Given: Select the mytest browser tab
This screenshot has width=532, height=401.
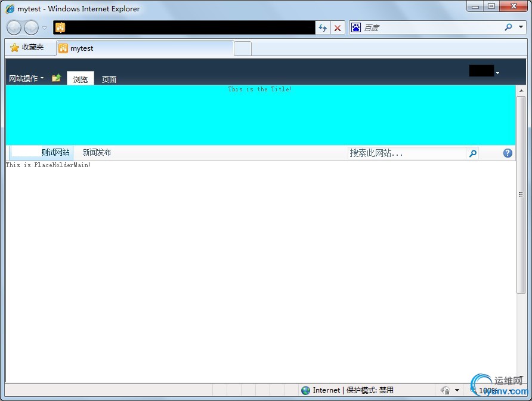Looking at the screenshot, I should coord(145,48).
